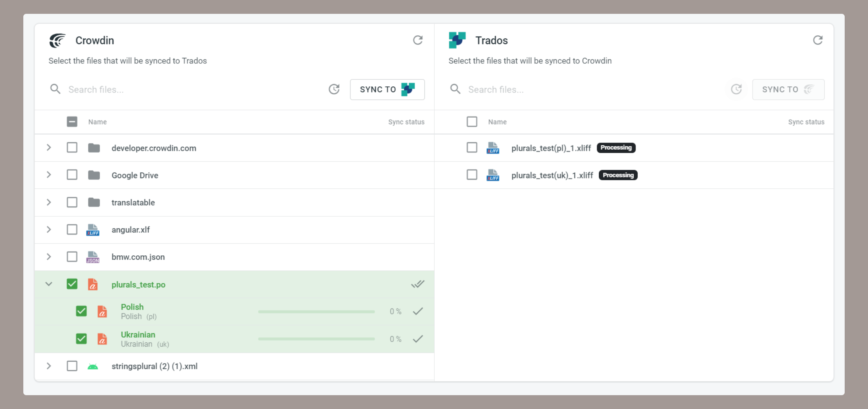This screenshot has width=868, height=409.
Task: Select the angular.xlf file name
Action: [131, 230]
